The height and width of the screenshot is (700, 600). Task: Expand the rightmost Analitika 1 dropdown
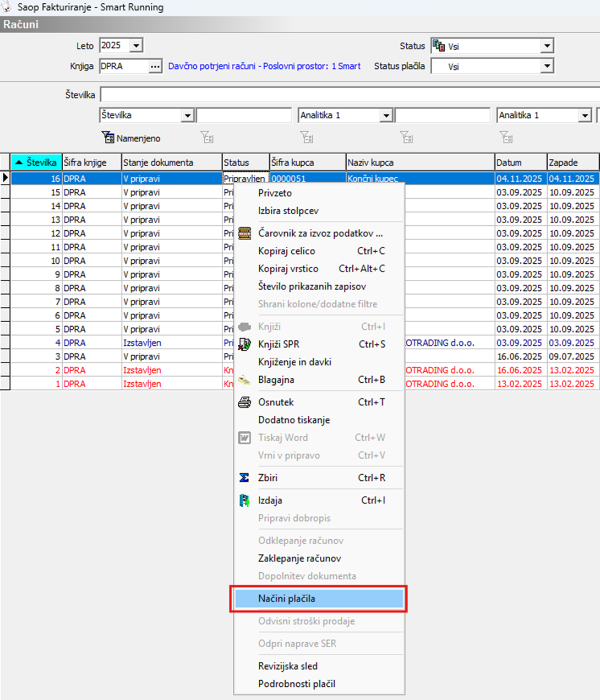[585, 115]
